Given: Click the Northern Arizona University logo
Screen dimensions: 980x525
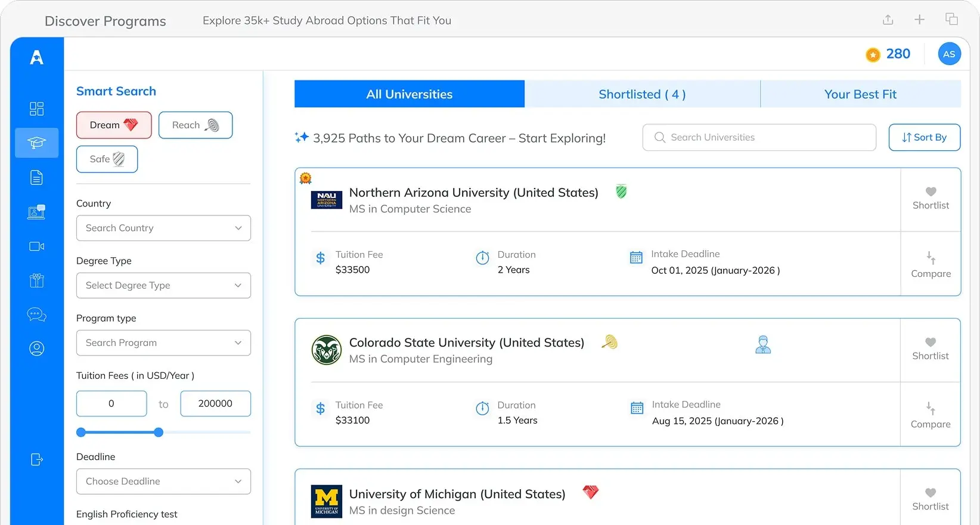Looking at the screenshot, I should 327,200.
